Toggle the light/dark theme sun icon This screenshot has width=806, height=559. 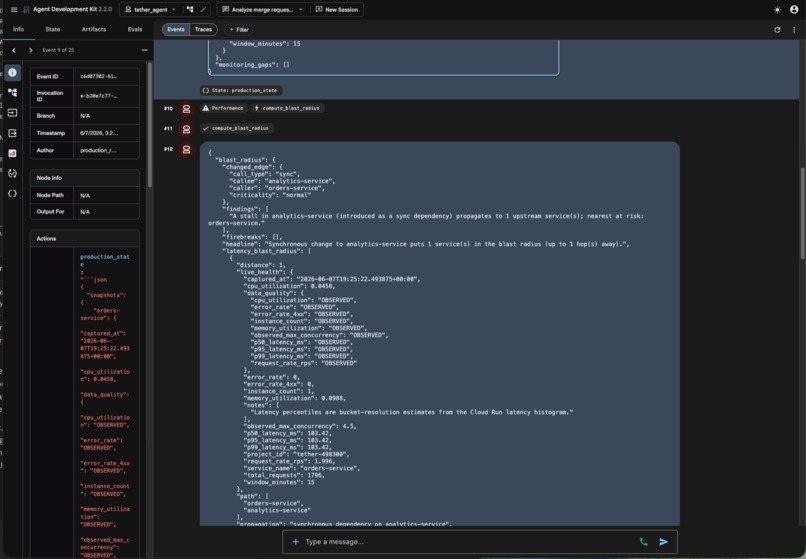pos(777,9)
